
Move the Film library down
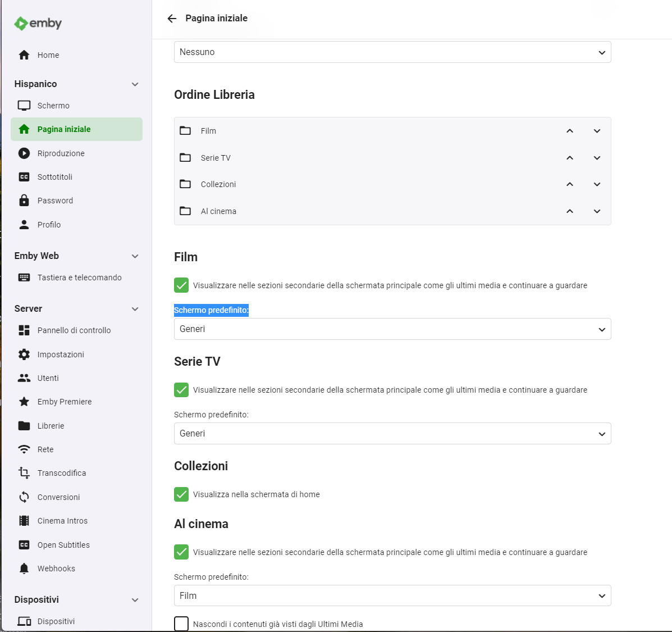tap(597, 131)
